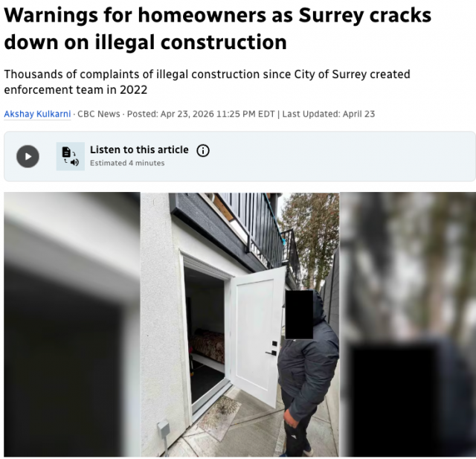The height and width of the screenshot is (459, 476).
Task: Click the black redaction box over the face
Action: pos(299,314)
